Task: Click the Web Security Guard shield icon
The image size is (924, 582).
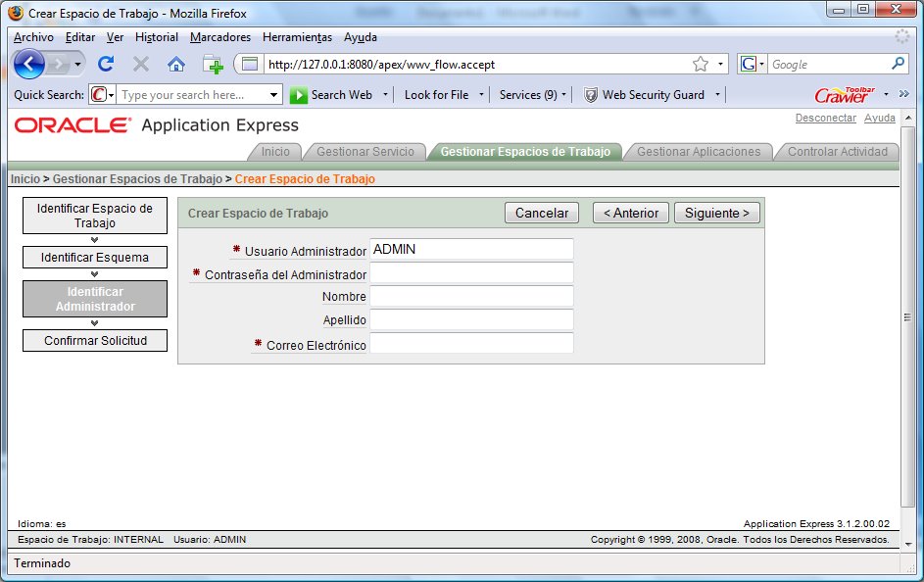Action: click(x=590, y=95)
